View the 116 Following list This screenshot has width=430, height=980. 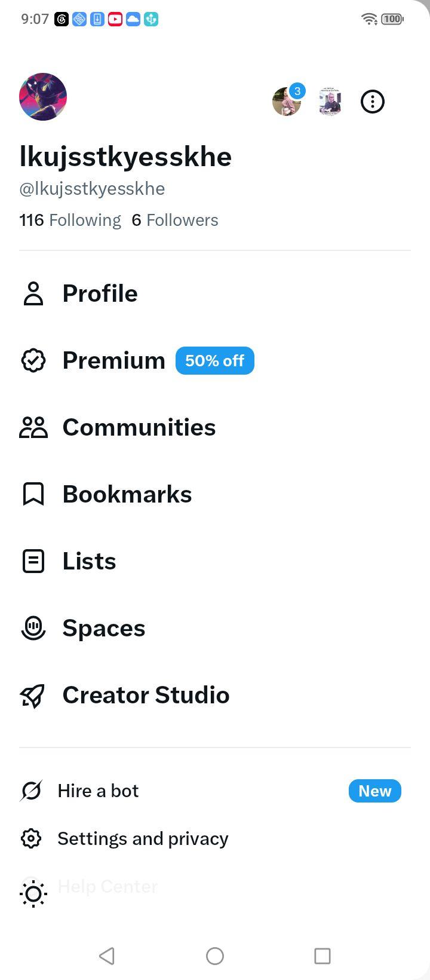[x=70, y=220]
